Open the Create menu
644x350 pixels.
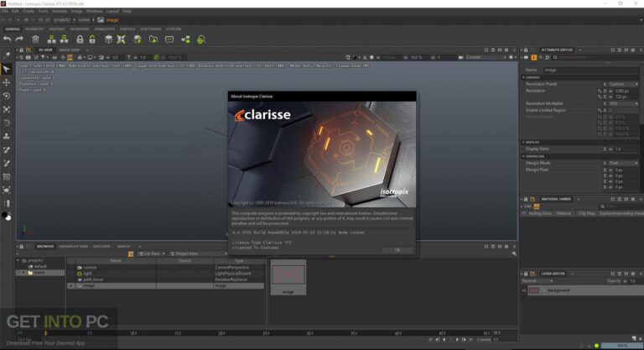(29, 12)
